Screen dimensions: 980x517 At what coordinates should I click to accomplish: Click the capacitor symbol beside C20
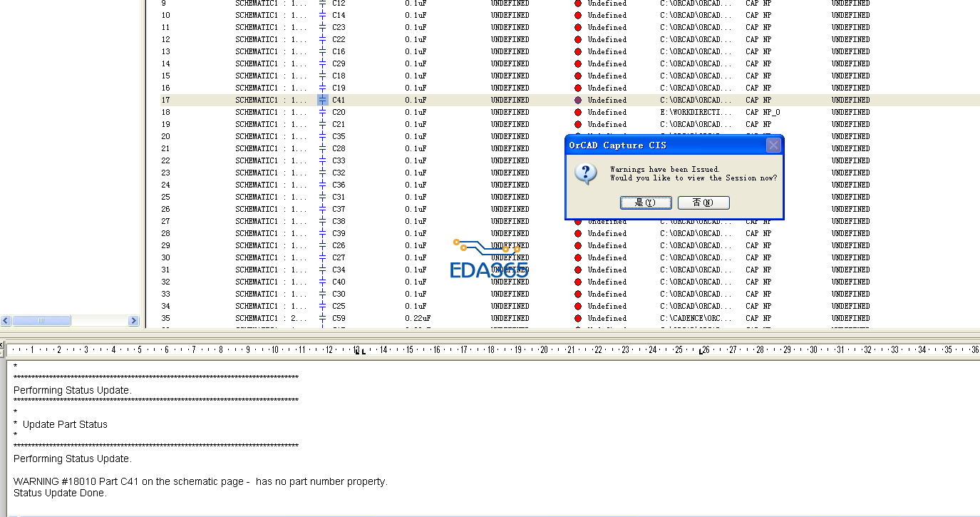click(322, 112)
